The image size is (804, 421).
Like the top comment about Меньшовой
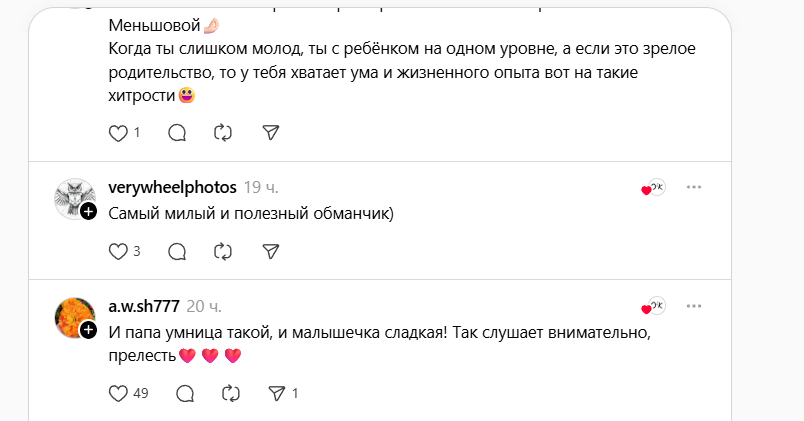point(118,132)
